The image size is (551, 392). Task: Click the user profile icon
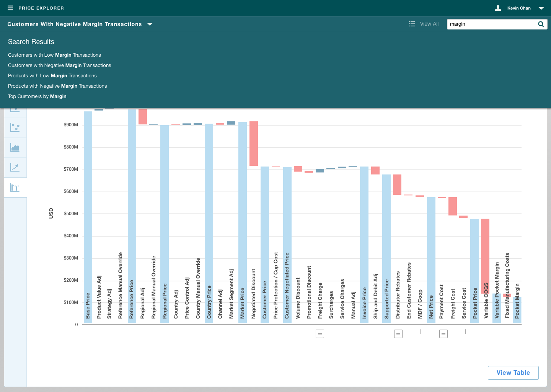click(498, 8)
